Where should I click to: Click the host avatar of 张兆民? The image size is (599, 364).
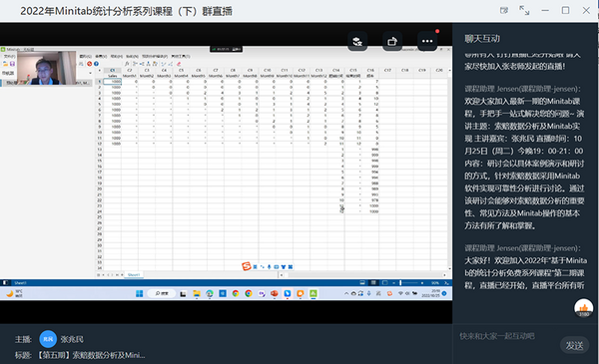coord(48,339)
